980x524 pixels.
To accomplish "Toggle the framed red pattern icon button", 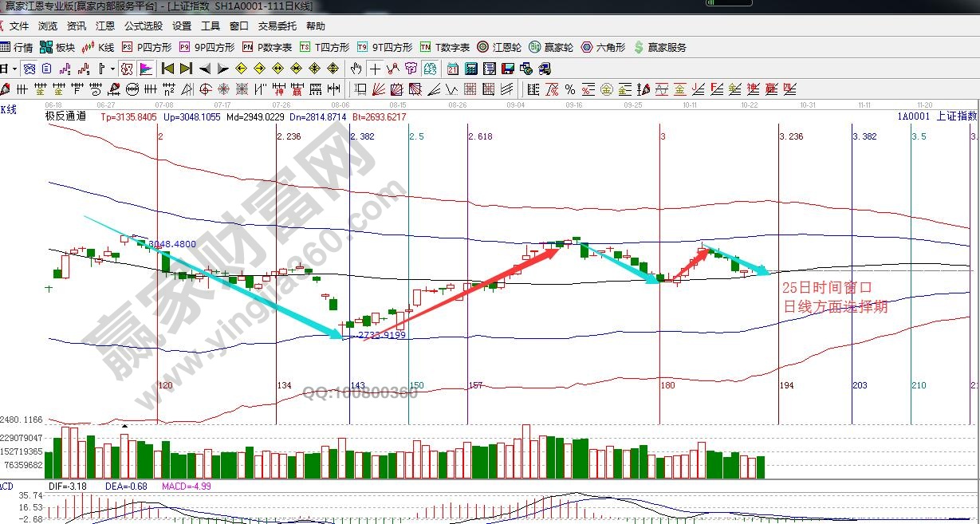I will click(127, 69).
